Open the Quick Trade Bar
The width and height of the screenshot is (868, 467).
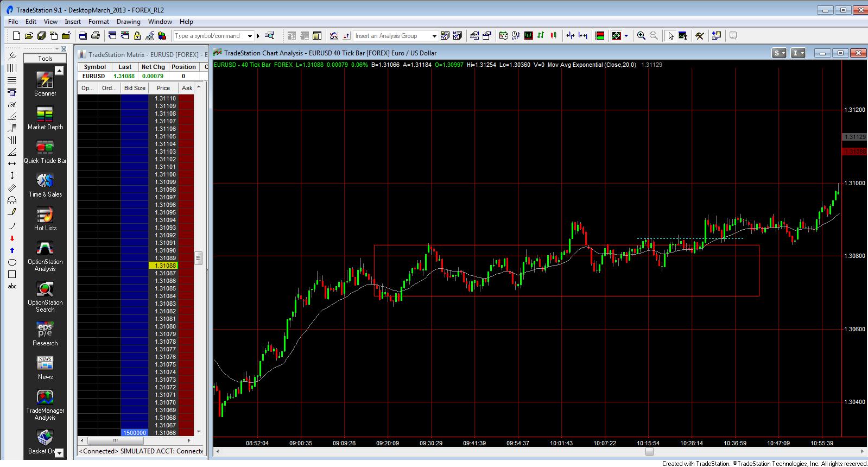click(x=45, y=152)
